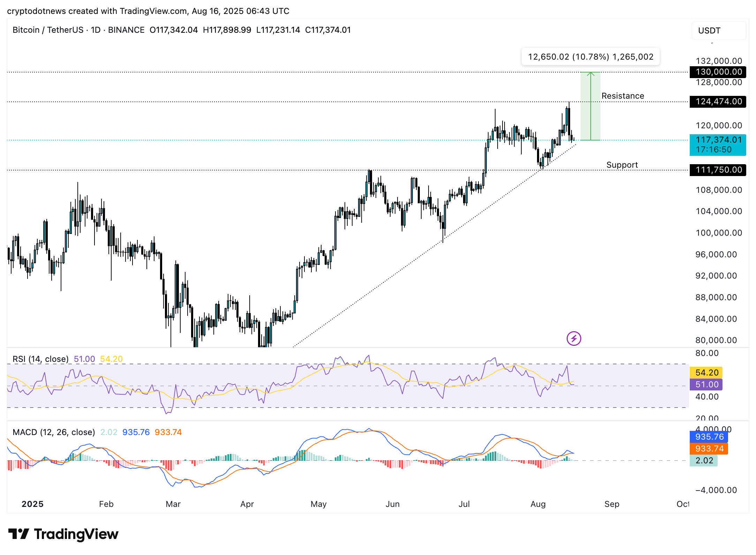Toggle visibility of the RSI (14, close) indicator
This screenshot has height=555, width=756.
tap(40, 358)
